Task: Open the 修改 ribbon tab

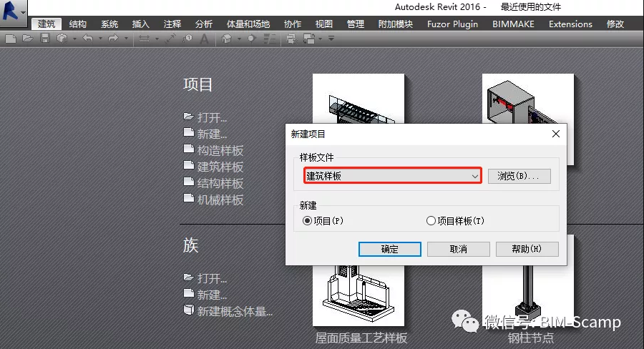Action: [x=615, y=24]
